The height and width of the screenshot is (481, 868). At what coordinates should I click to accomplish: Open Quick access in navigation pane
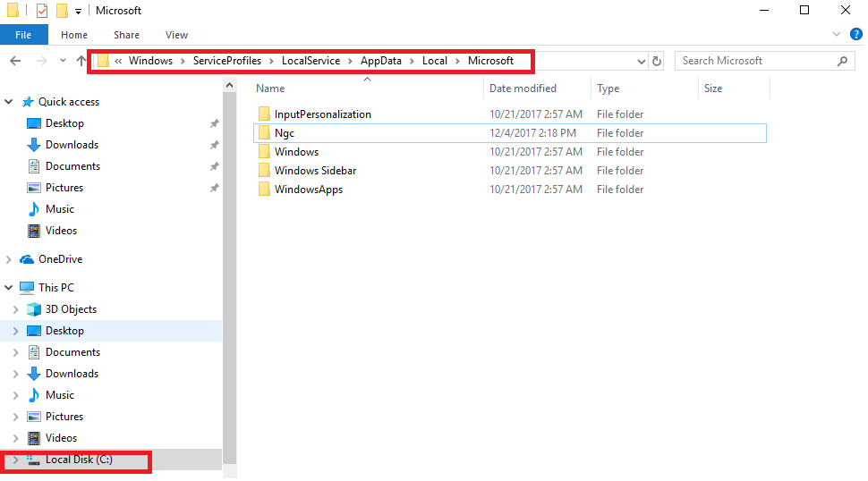point(69,102)
